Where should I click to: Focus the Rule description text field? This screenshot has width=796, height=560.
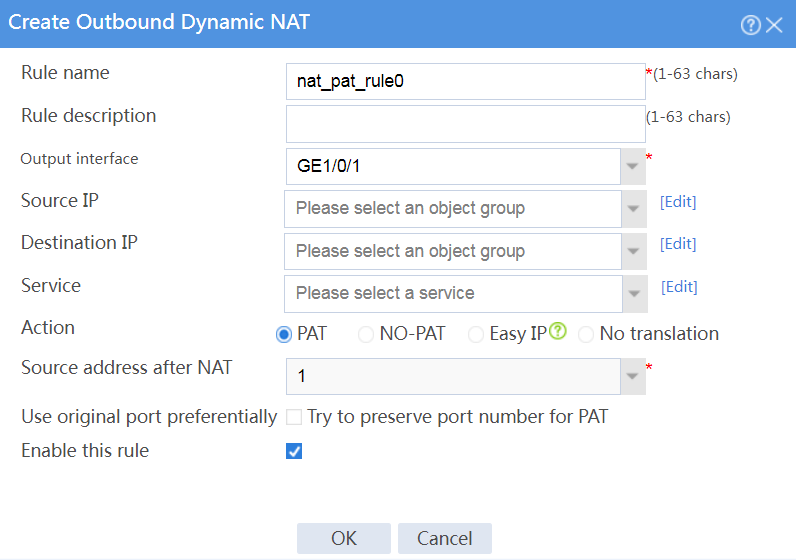[x=466, y=124]
